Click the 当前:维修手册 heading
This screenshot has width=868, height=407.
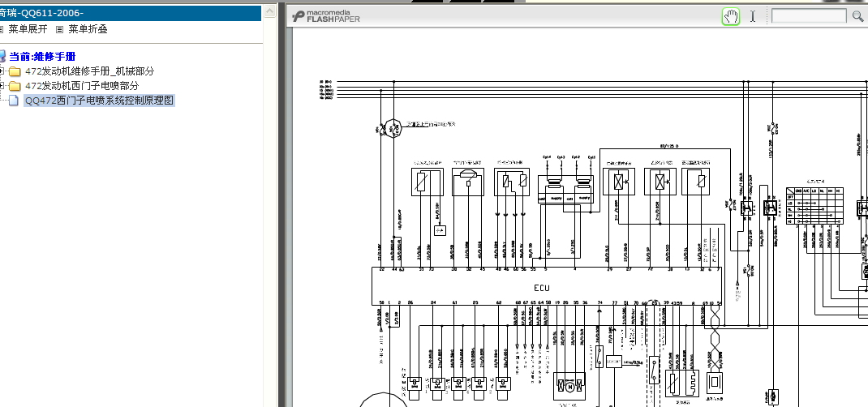pyautogui.click(x=42, y=57)
